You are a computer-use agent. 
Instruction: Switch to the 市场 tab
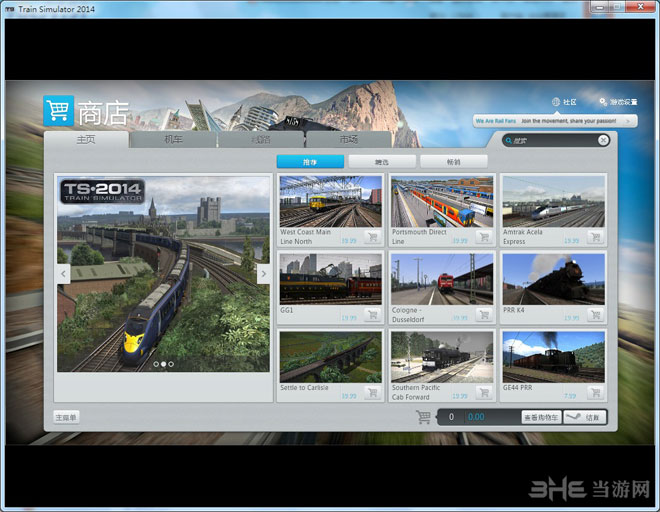pos(349,139)
